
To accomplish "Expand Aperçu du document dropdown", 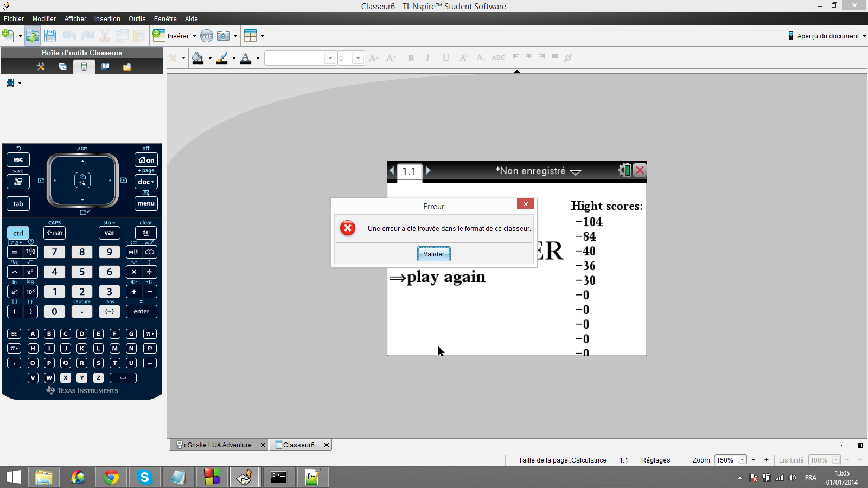I will pos(864,36).
